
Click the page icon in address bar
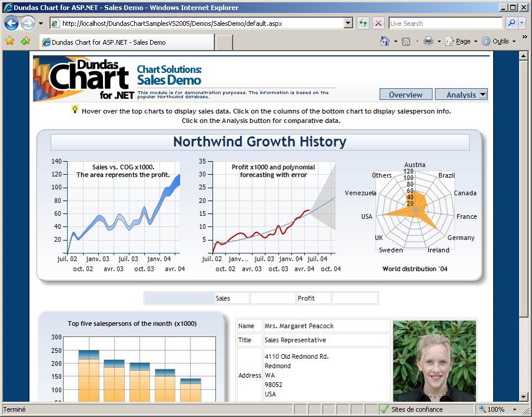click(x=55, y=24)
